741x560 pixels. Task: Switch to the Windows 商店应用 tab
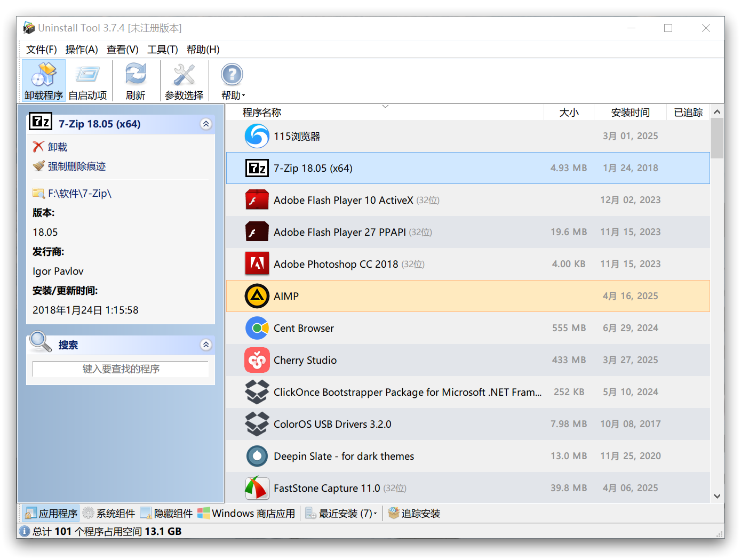coord(246,513)
